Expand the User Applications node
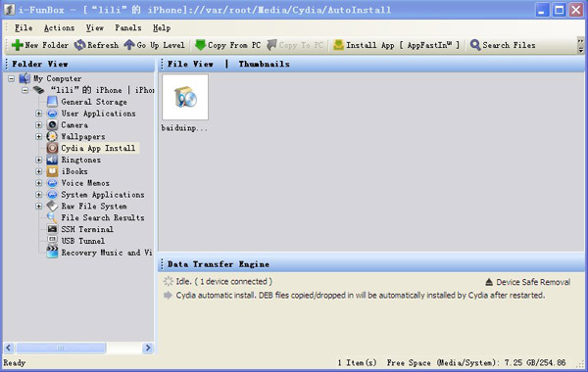Image resolution: width=588 pixels, height=372 pixels. click(x=39, y=114)
